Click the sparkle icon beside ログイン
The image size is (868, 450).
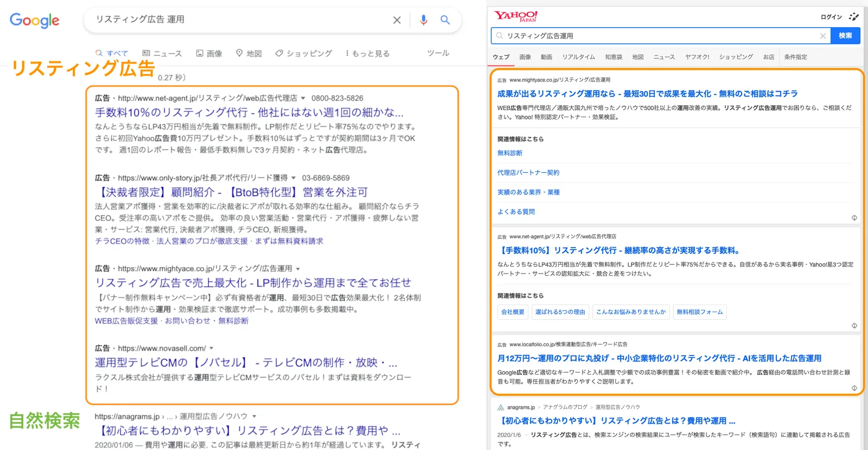point(853,17)
